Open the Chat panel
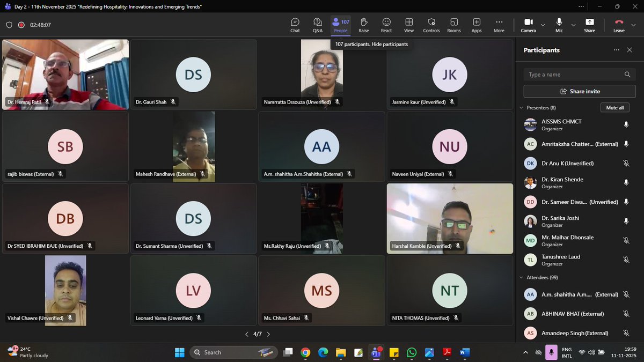 tap(295, 25)
